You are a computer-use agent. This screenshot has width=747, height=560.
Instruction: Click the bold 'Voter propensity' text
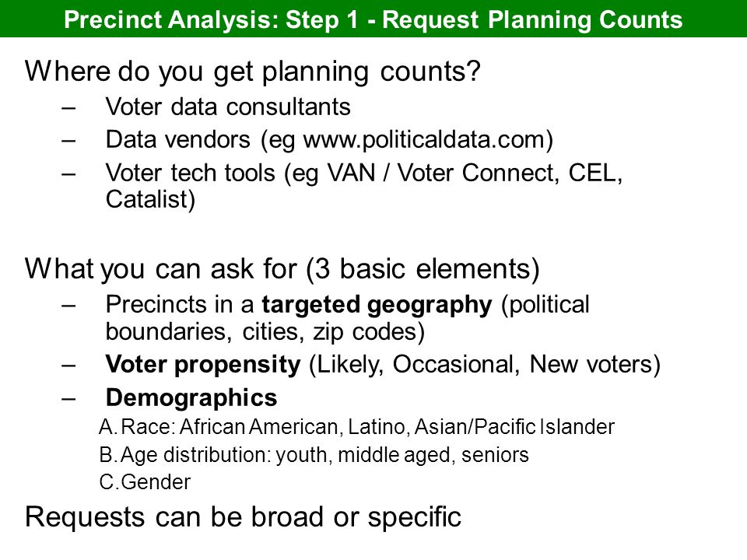pos(203,365)
